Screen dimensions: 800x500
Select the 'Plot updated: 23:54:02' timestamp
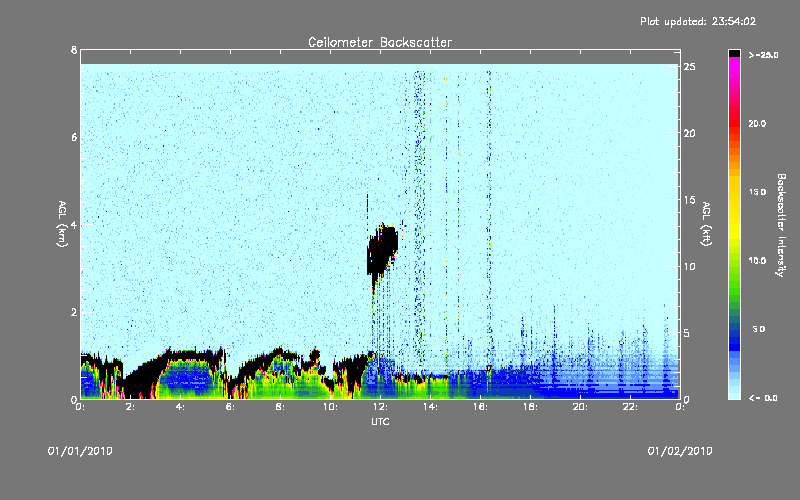698,21
